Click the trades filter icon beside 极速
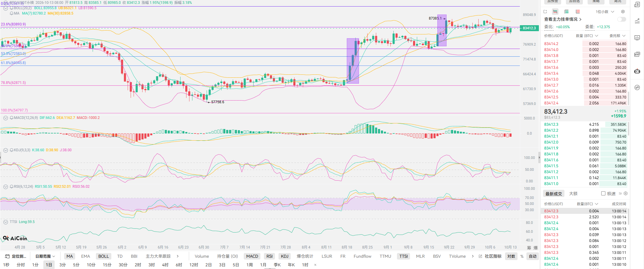Screen dimensions: 644x269 [x=620, y=193]
